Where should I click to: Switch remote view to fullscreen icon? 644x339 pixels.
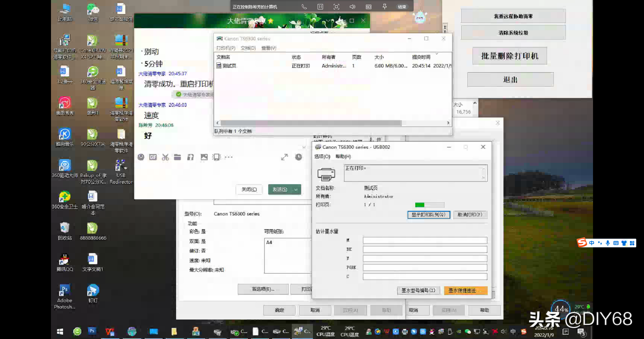[x=336, y=7]
